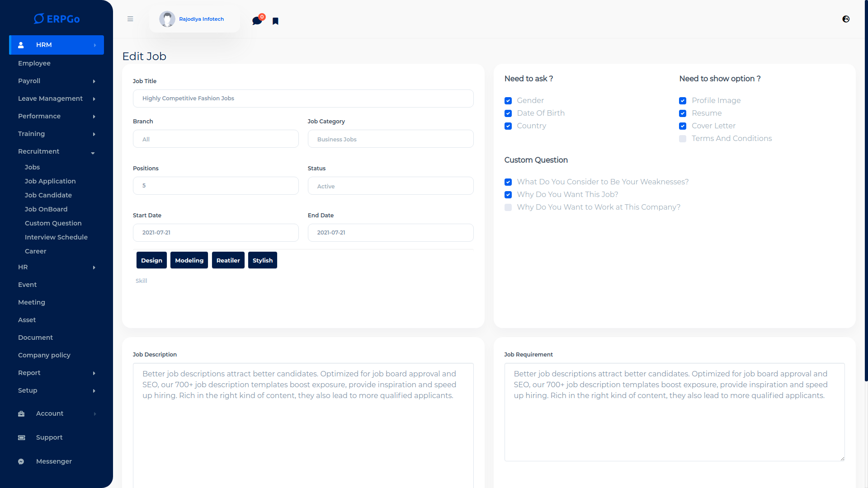This screenshot has width=868, height=488.
Task: Open the Job Category dropdown
Action: tap(391, 139)
